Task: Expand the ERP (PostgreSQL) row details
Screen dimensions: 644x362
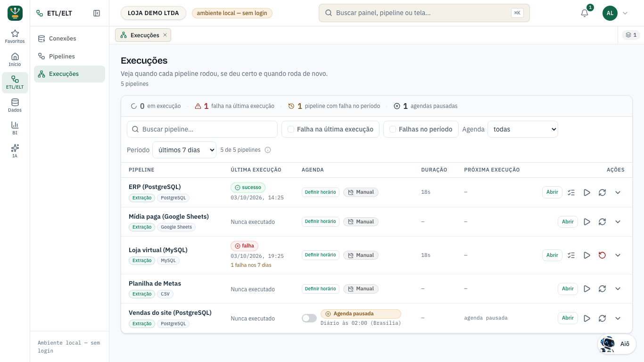Action: pyautogui.click(x=618, y=192)
